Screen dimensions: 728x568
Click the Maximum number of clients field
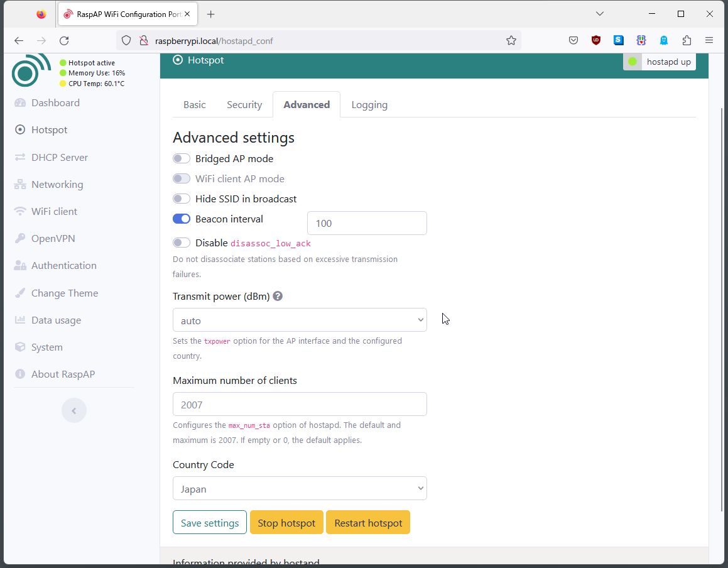point(300,405)
